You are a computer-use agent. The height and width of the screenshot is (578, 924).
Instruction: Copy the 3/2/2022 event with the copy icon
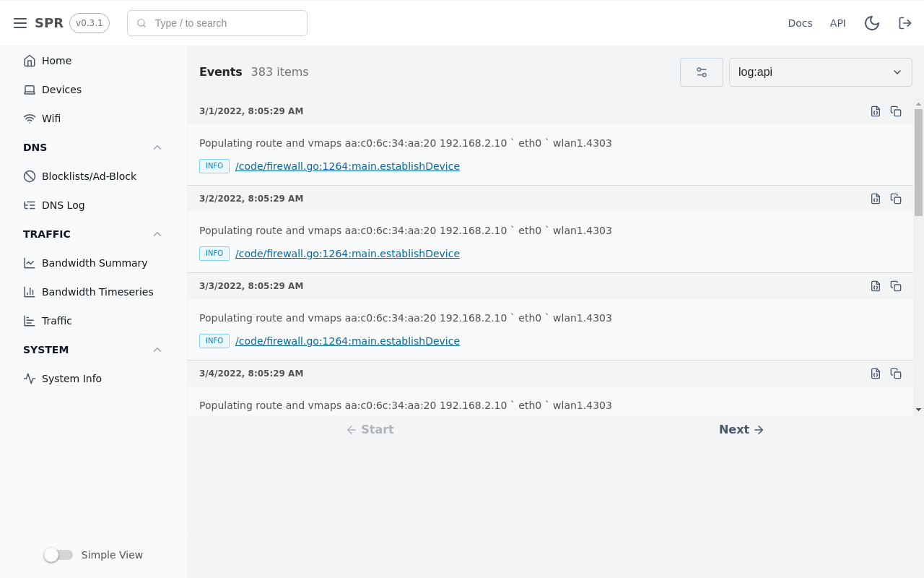pyautogui.click(x=896, y=199)
